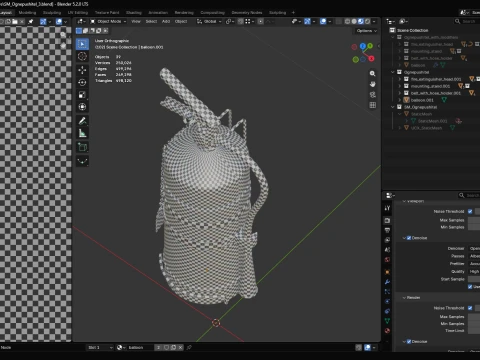The image size is (480, 360).
Task: Select the Add Cube tool
Action: pyautogui.click(x=82, y=147)
